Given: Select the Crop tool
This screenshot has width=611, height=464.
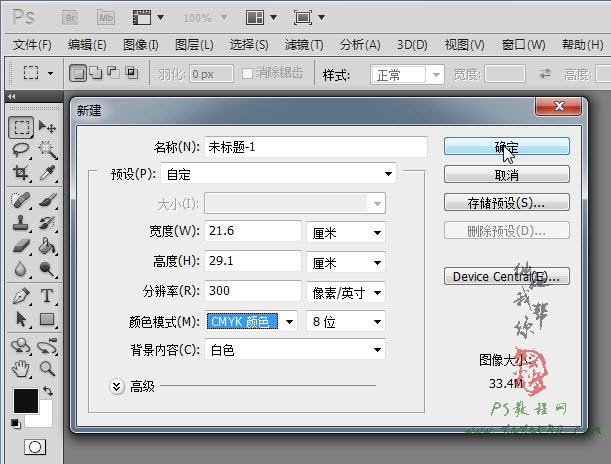Looking at the screenshot, I should pos(21,173).
